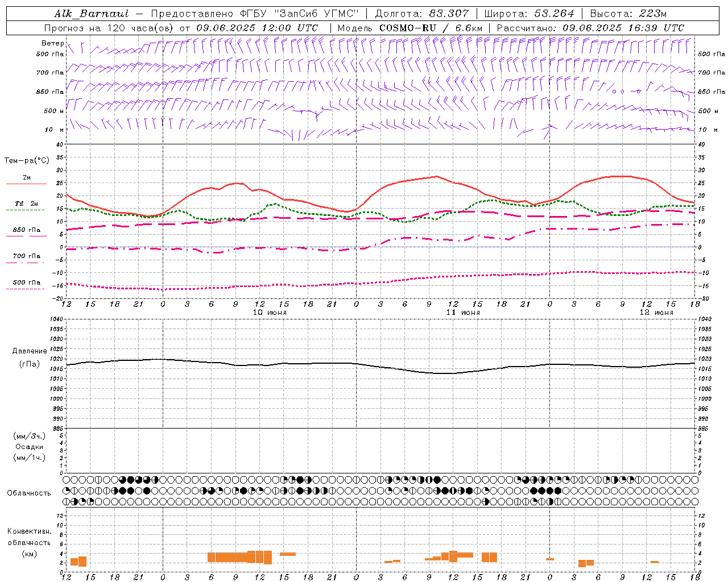
Task: Click the (мм/3ч.) precipitation unit label
Action: (x=30, y=436)
